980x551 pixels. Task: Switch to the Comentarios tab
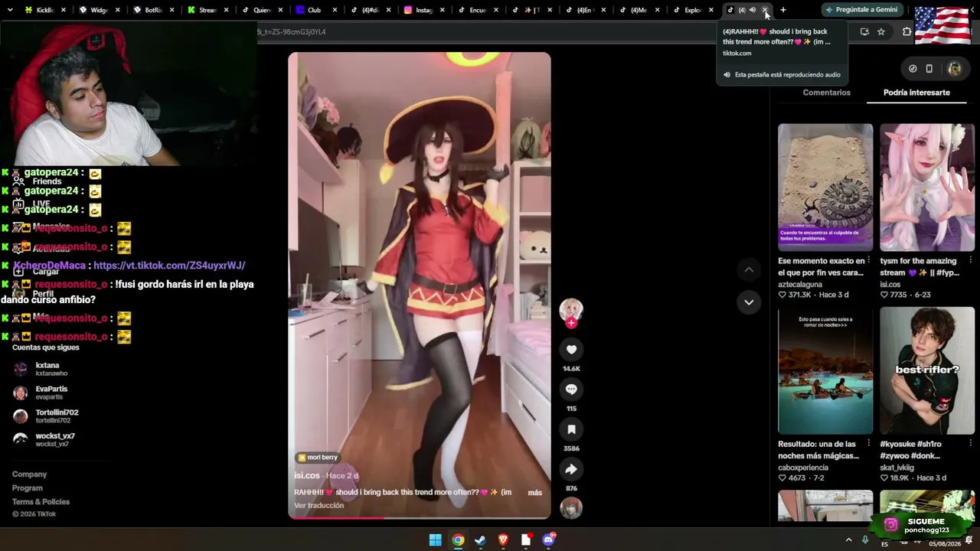pos(826,93)
